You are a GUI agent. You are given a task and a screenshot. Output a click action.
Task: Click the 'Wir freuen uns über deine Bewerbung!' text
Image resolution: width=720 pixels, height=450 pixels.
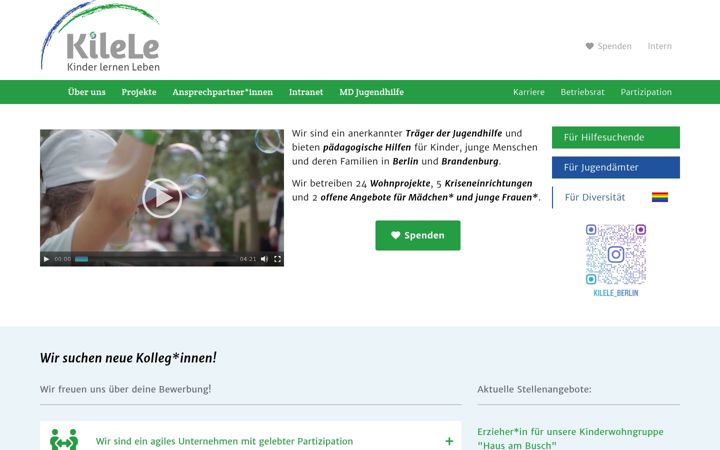[125, 389]
